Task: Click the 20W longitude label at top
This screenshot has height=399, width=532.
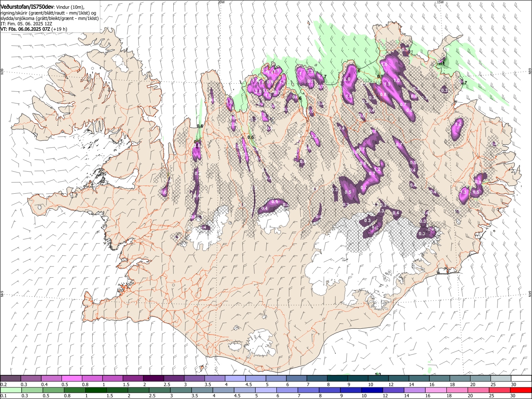Action: coord(221,2)
